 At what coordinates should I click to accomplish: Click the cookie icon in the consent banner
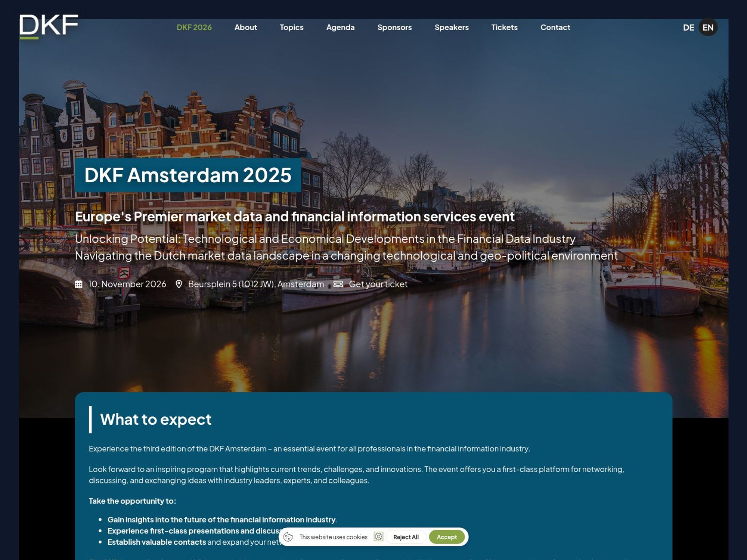[289, 537]
